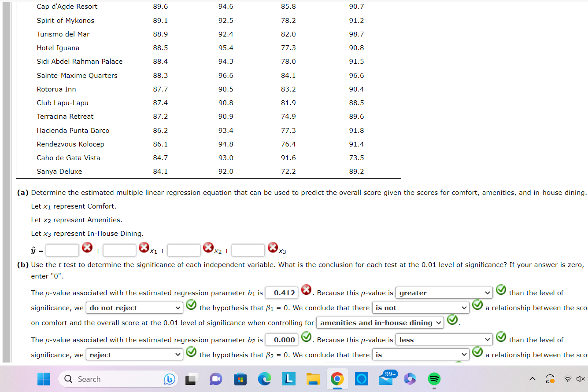Open the "greater" p-value comparison dropdown
This screenshot has width=588, height=392.
(x=444, y=293)
